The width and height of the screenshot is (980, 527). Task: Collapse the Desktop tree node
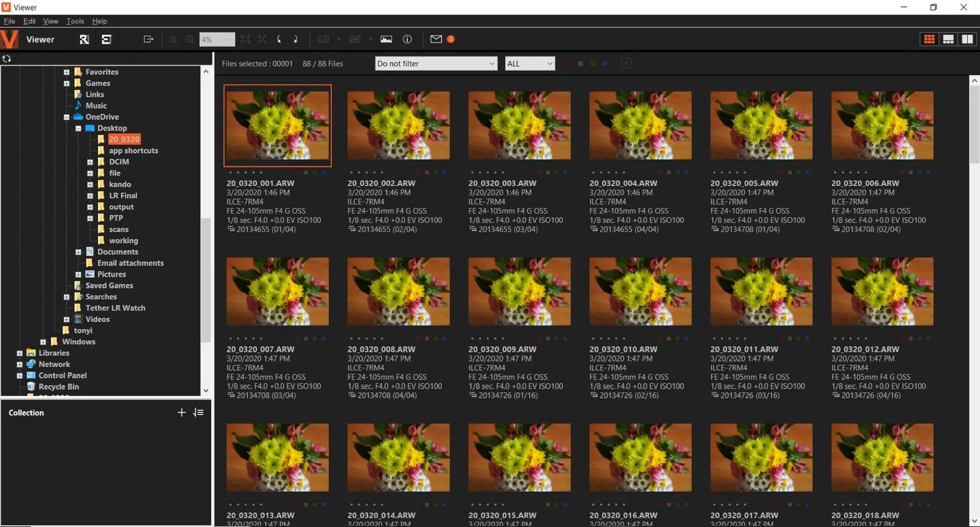tap(78, 128)
